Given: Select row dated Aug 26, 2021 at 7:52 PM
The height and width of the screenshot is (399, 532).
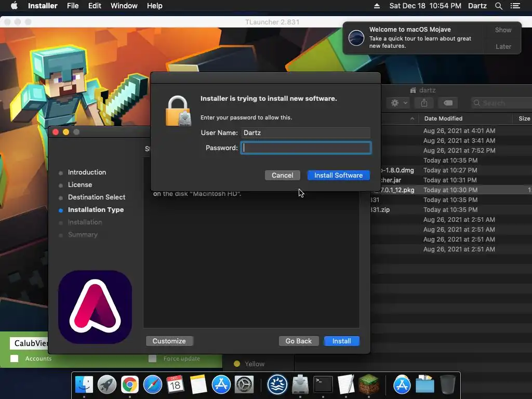Looking at the screenshot, I should 456,150.
